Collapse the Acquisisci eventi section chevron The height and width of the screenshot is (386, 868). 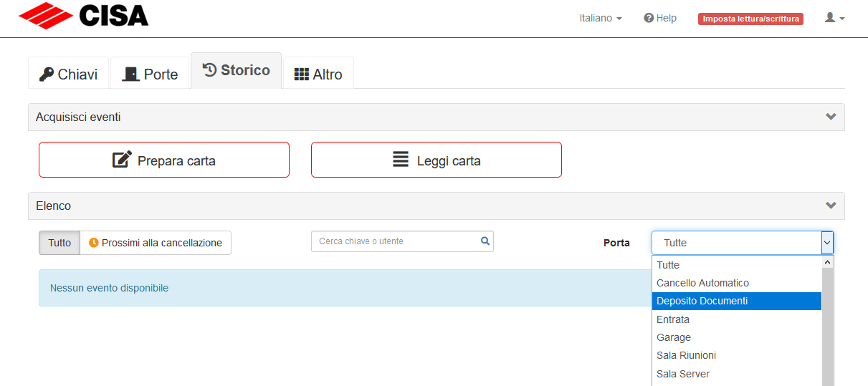pos(831,117)
